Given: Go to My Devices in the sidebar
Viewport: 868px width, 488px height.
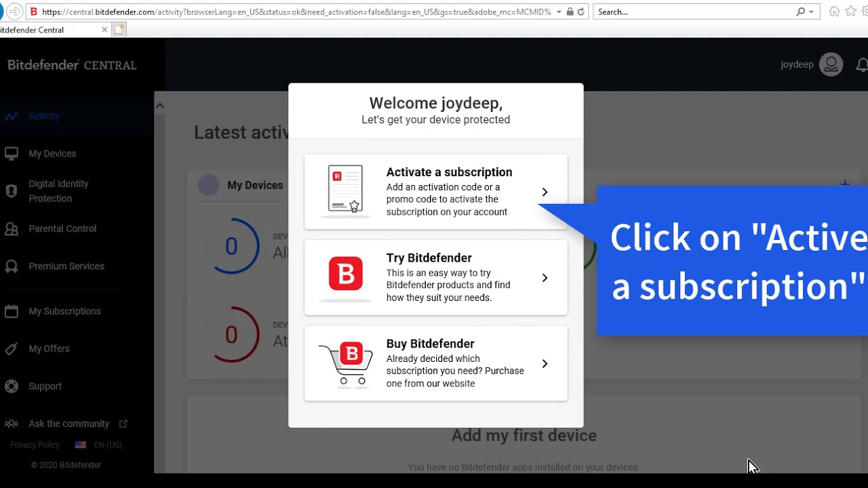Looking at the screenshot, I should pos(52,153).
